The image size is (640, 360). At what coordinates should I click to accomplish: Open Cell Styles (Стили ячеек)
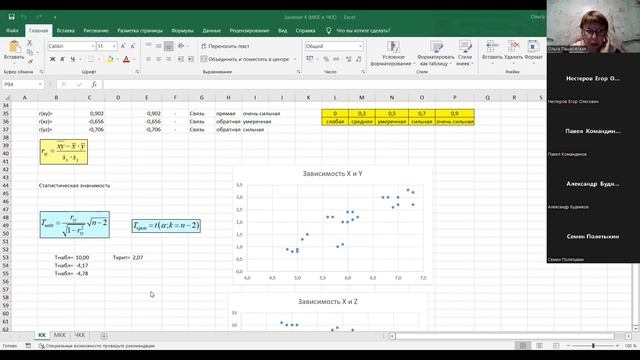[464, 53]
